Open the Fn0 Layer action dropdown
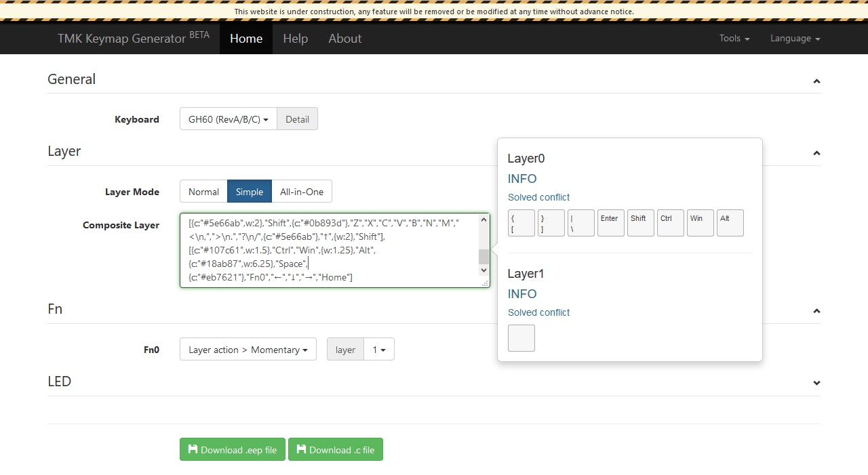 pos(248,350)
